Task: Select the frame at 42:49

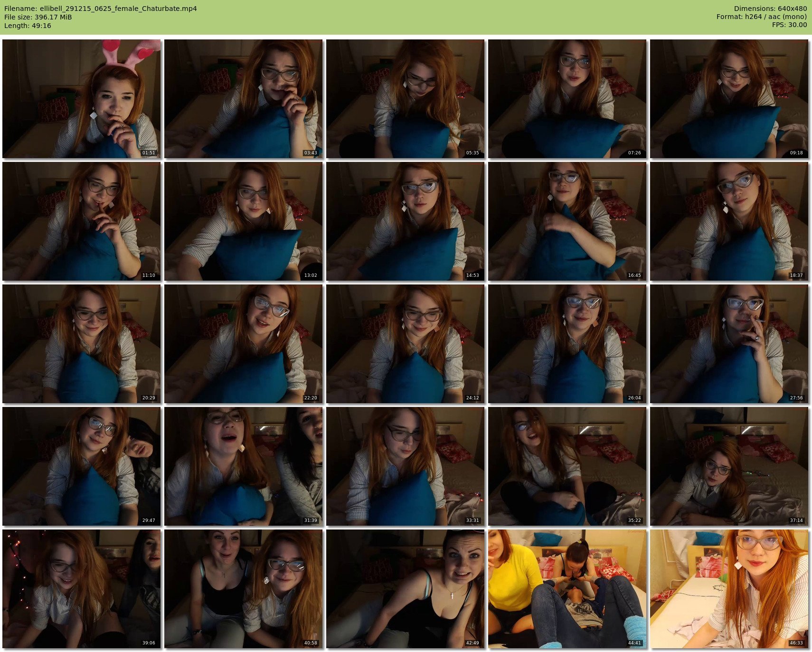Action: coord(406,589)
